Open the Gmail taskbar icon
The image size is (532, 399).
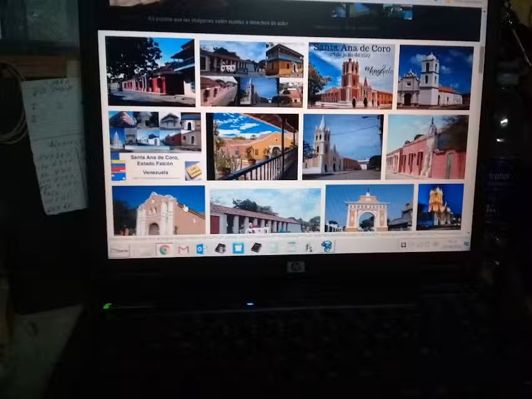(183, 249)
